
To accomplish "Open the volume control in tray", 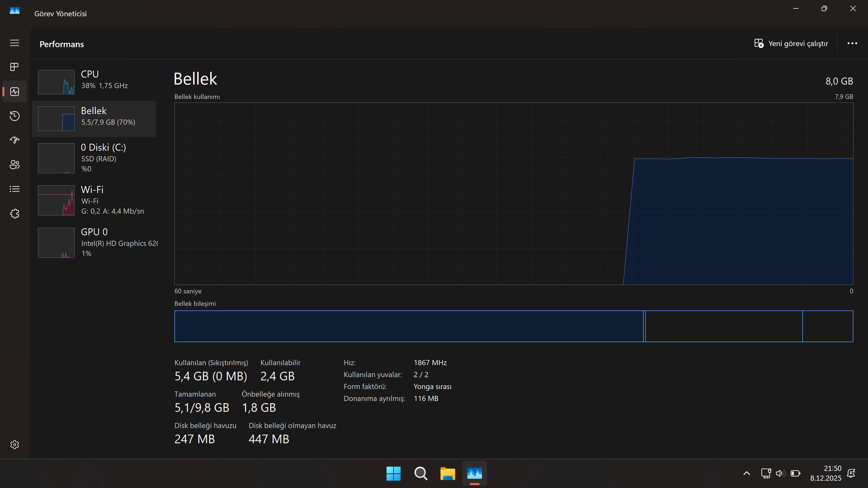I will coord(780,474).
